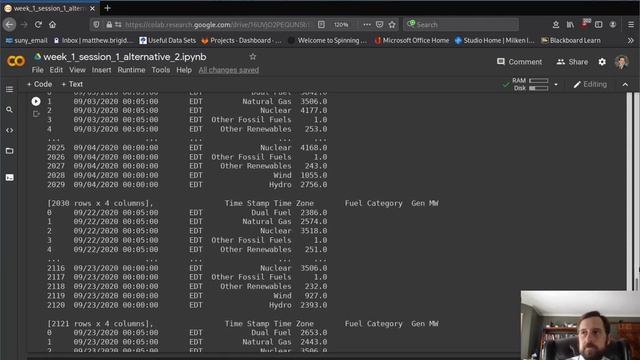
Task: Open the suny_email bookmark
Action: 27,40
